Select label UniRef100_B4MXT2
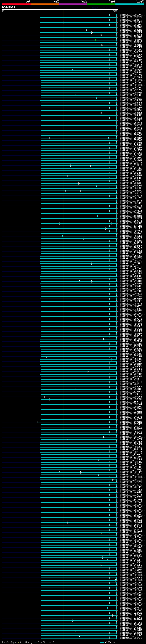This screenshot has width=146, height=644. (131, 530)
